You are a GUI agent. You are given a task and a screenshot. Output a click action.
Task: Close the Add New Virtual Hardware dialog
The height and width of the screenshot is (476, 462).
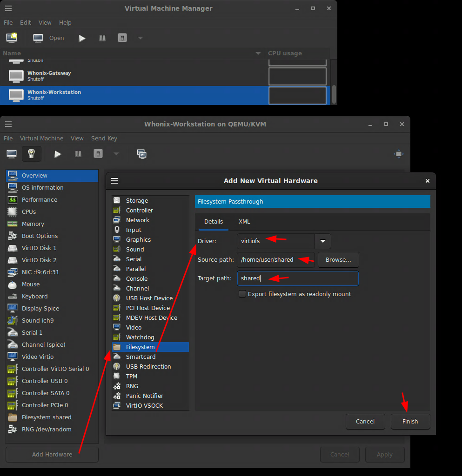(x=428, y=181)
